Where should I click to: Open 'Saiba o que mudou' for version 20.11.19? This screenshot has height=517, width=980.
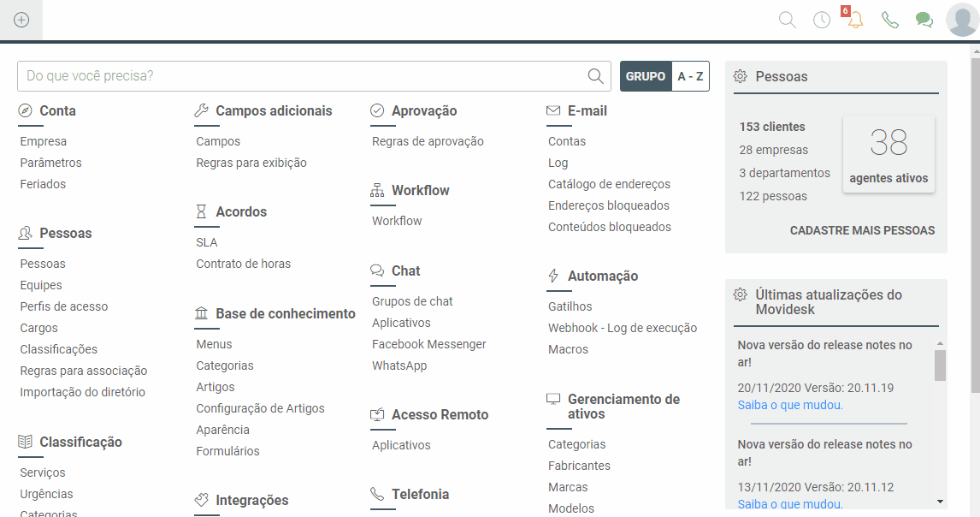point(790,405)
